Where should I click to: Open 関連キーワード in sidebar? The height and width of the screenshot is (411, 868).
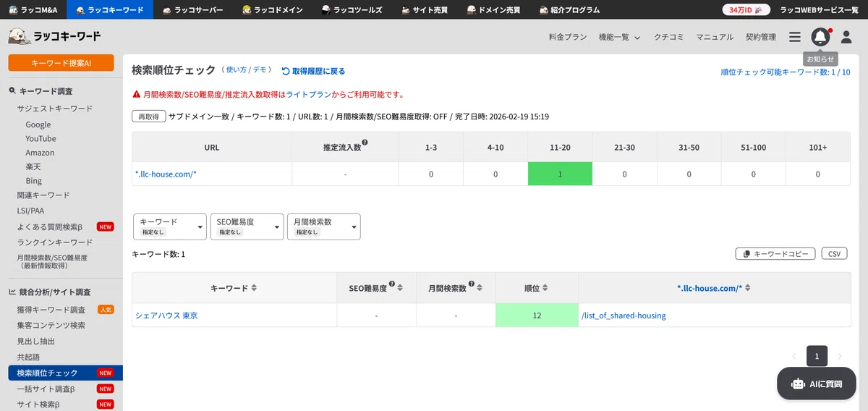(43, 195)
